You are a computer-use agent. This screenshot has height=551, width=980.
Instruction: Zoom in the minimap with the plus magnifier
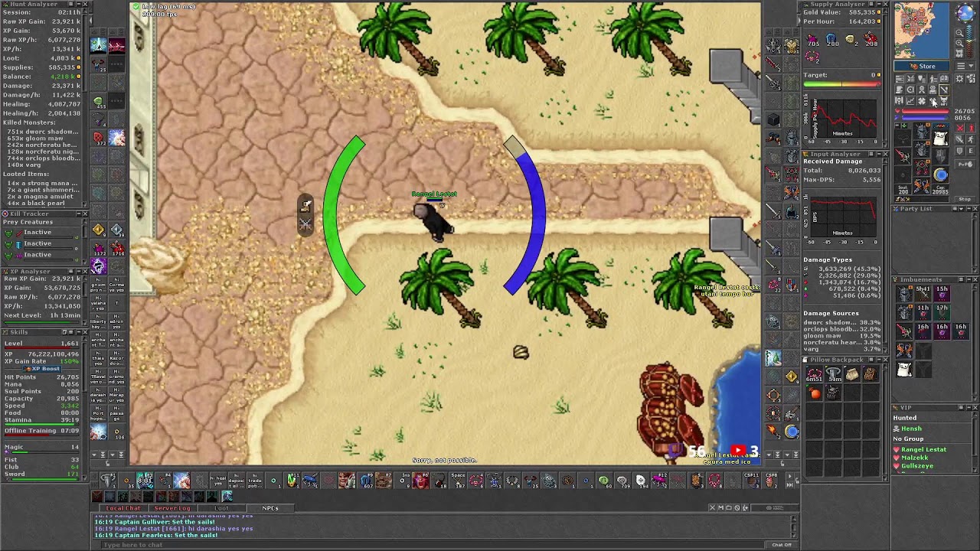click(959, 43)
